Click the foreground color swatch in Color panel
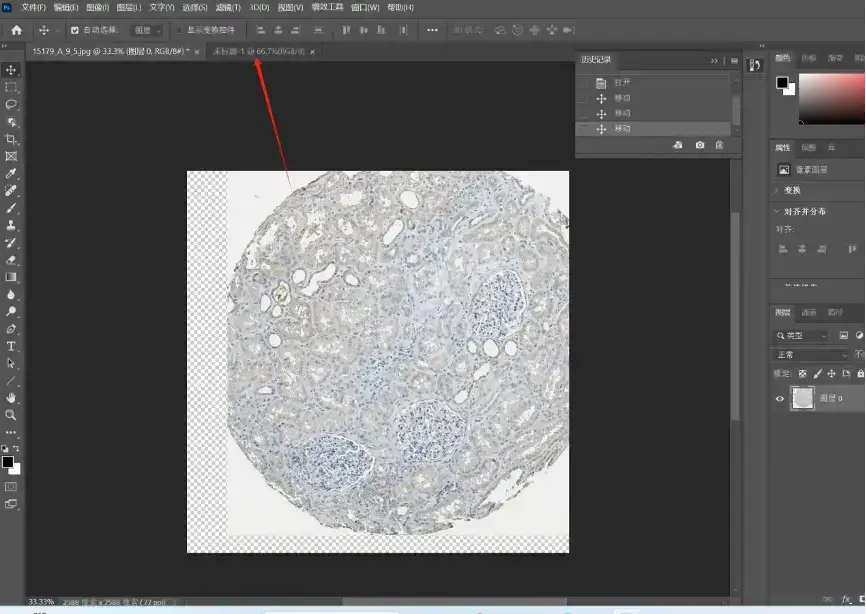The image size is (866, 614). coord(782,83)
